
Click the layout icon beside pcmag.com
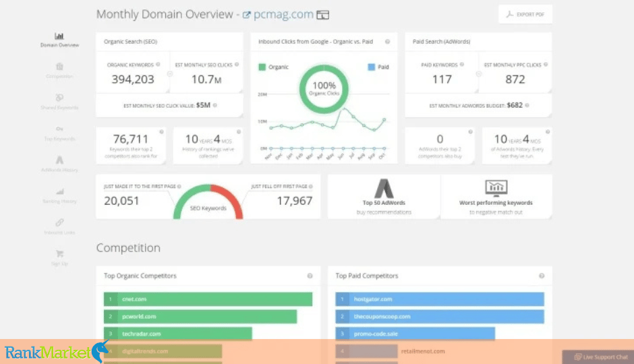(x=322, y=15)
